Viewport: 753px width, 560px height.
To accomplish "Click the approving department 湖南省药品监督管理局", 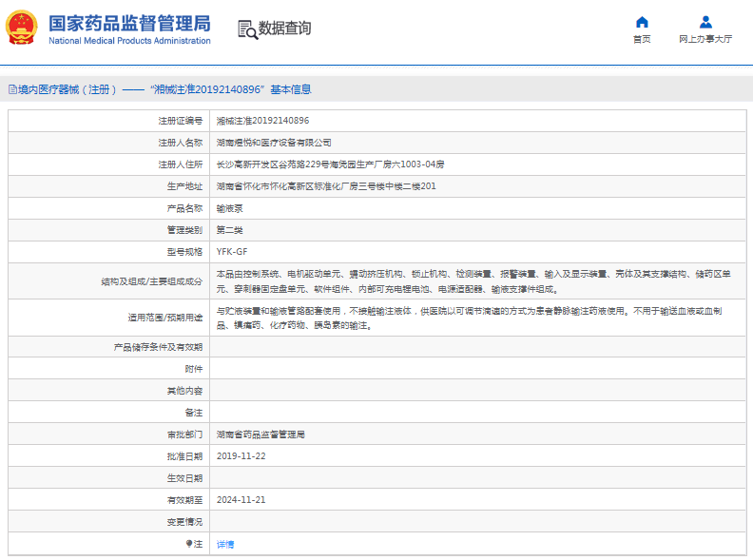I will click(x=261, y=434).
